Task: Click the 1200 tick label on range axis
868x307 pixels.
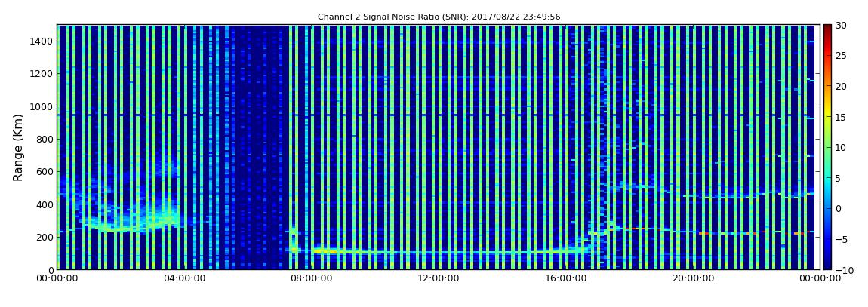Action: point(41,74)
